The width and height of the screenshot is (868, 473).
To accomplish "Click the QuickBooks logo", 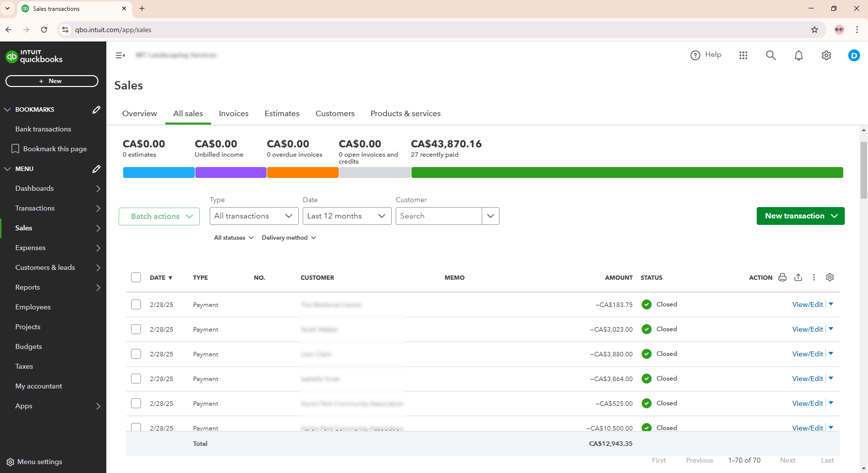I will tap(34, 57).
